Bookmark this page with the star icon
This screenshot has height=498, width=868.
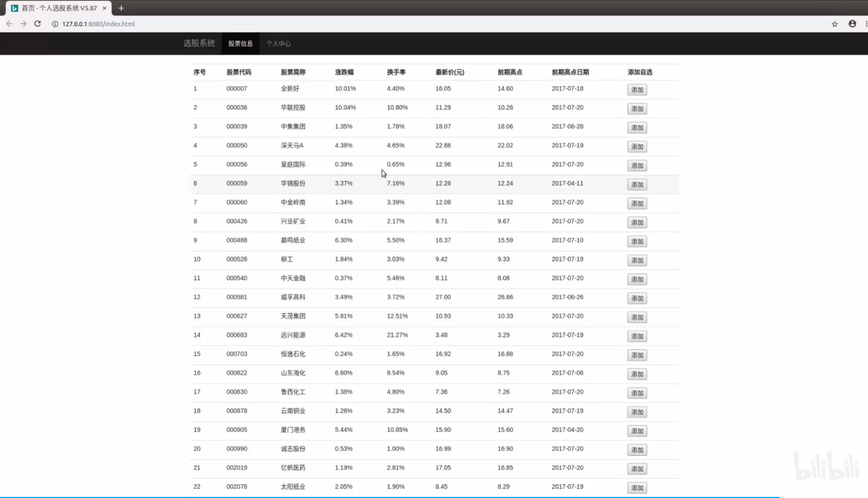tap(835, 24)
